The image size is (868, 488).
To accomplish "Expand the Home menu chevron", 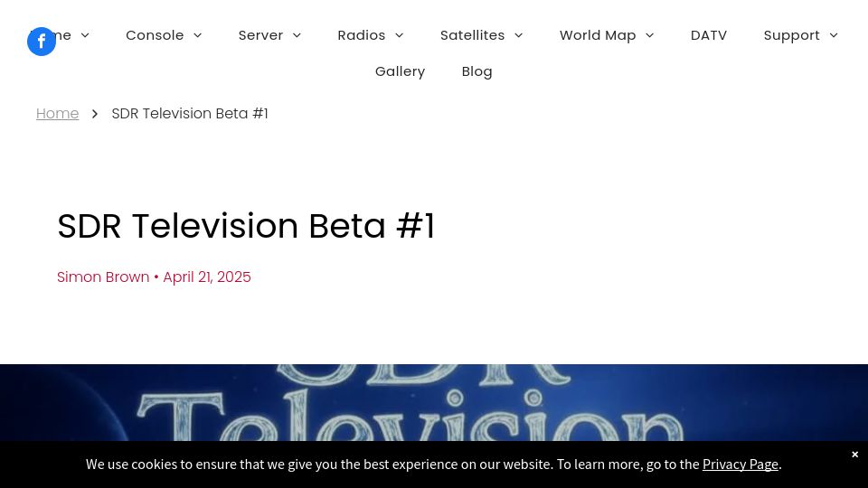I will 85,35.
